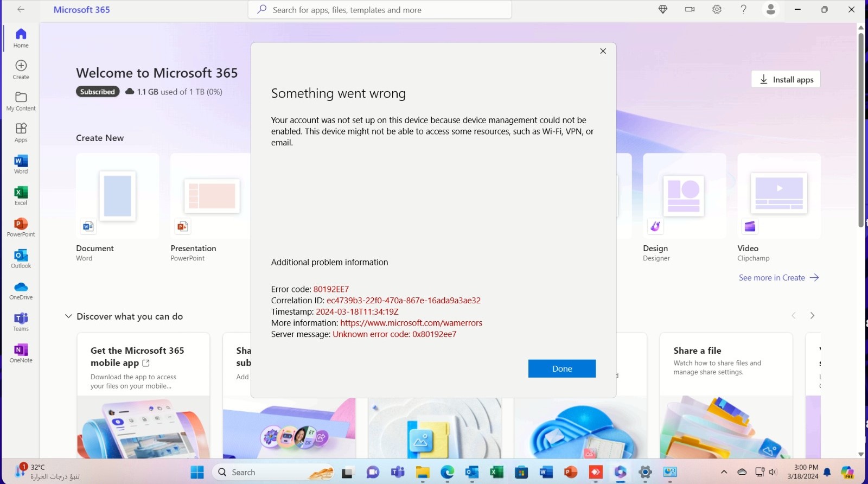Open the Copilot icon in taskbar
868x484 pixels.
coord(847,472)
